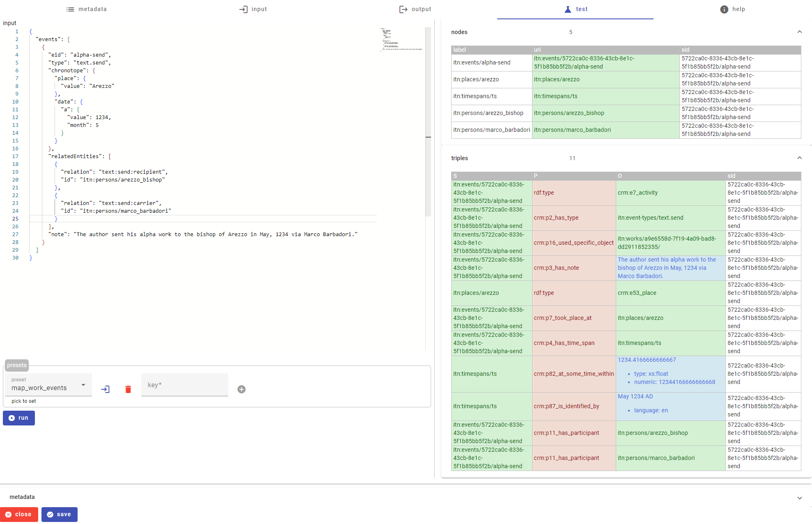
Task: Run the mapping test
Action: (19, 418)
